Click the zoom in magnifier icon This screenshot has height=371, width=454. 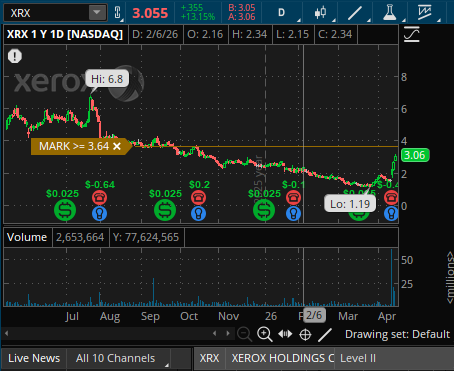pyautogui.click(x=265, y=334)
